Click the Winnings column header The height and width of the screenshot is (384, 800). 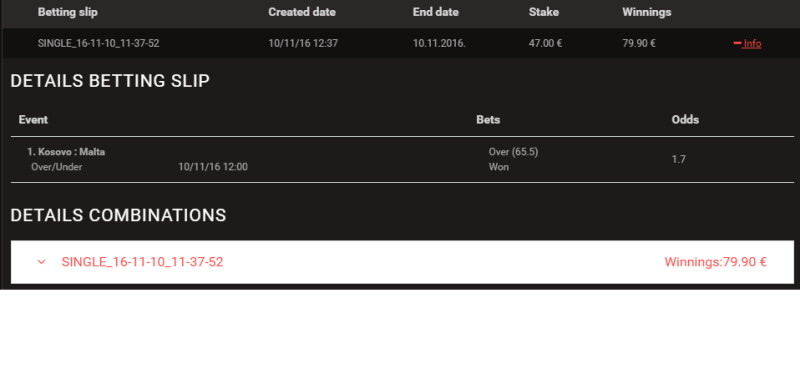click(646, 12)
